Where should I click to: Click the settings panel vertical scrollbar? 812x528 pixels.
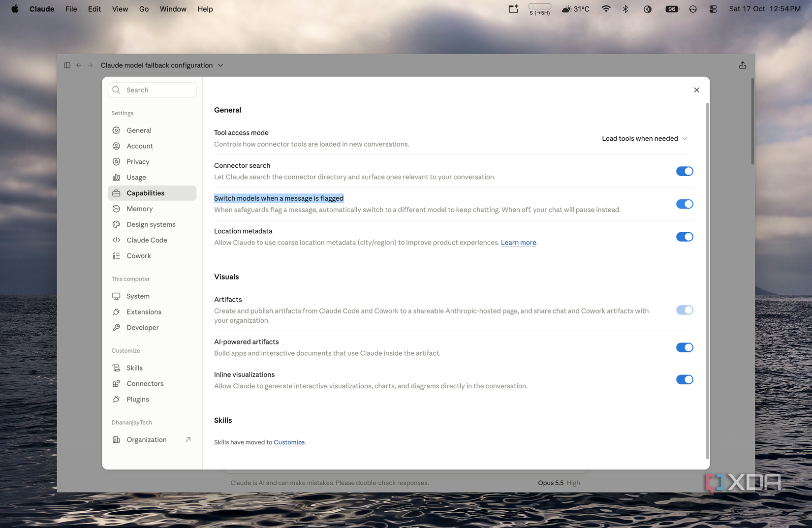pos(708,280)
